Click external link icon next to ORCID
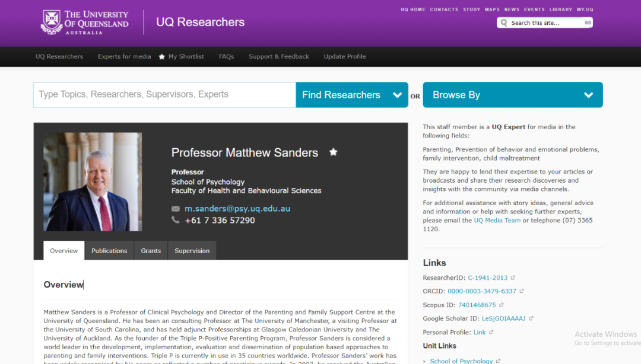The image size is (641, 364). click(522, 292)
